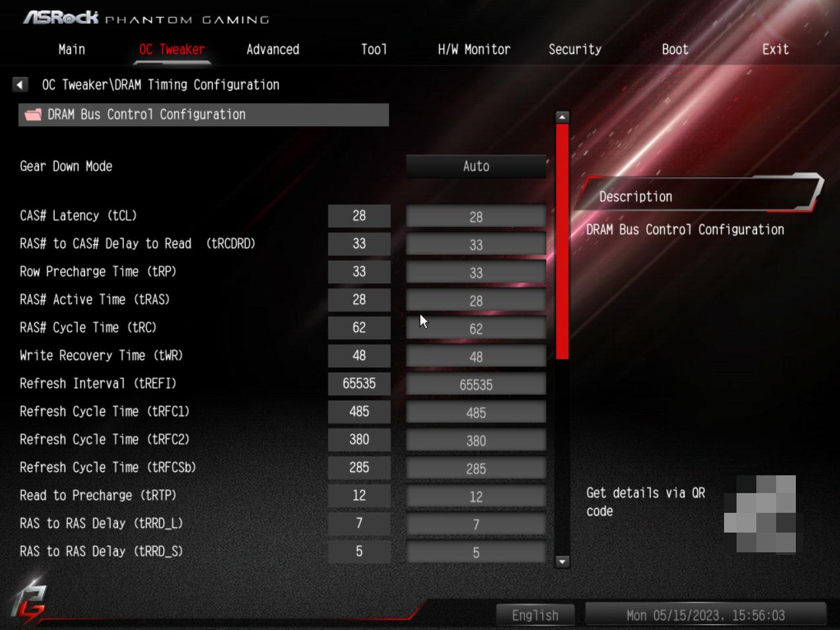
Task: Select the OC Tweaker tab
Action: coord(172,49)
